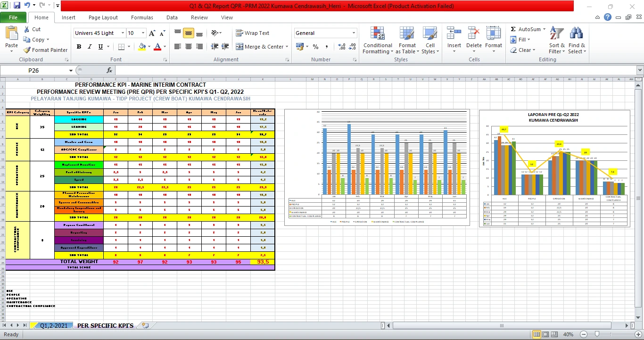Click the Format Painter tool
Screen dimensions: 644x340
coord(46,50)
